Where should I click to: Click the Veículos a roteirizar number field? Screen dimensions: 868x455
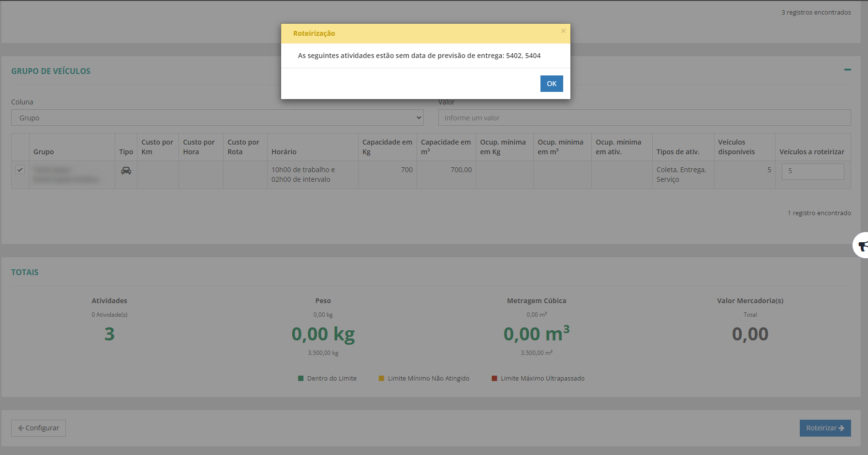(x=812, y=171)
